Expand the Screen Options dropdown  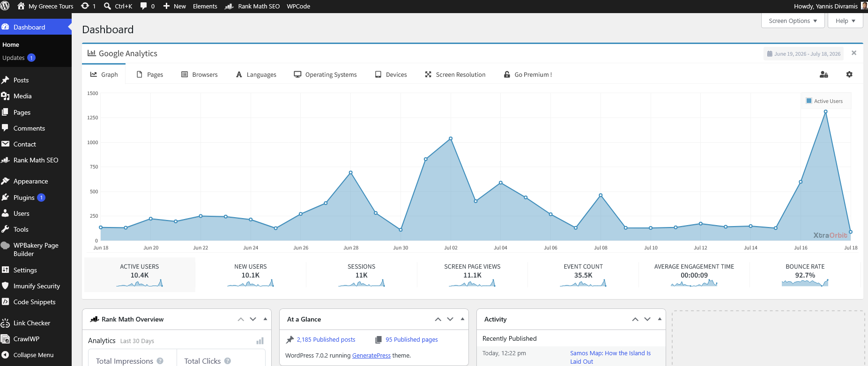tap(793, 21)
